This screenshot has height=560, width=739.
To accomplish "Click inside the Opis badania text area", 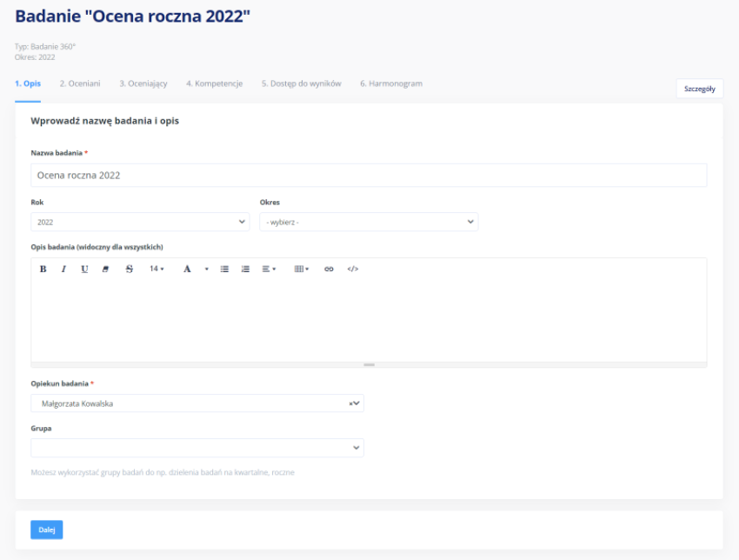I will click(369, 321).
